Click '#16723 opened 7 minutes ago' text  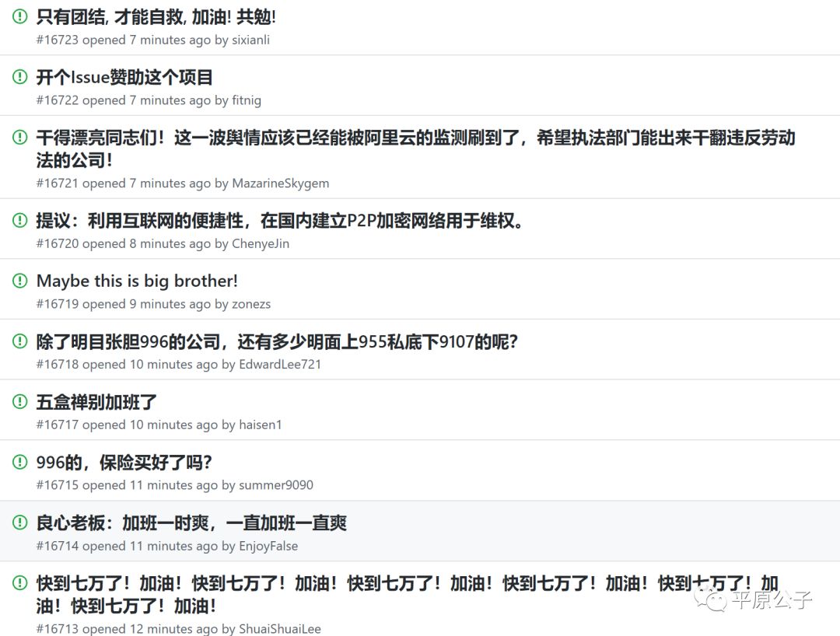(124, 40)
